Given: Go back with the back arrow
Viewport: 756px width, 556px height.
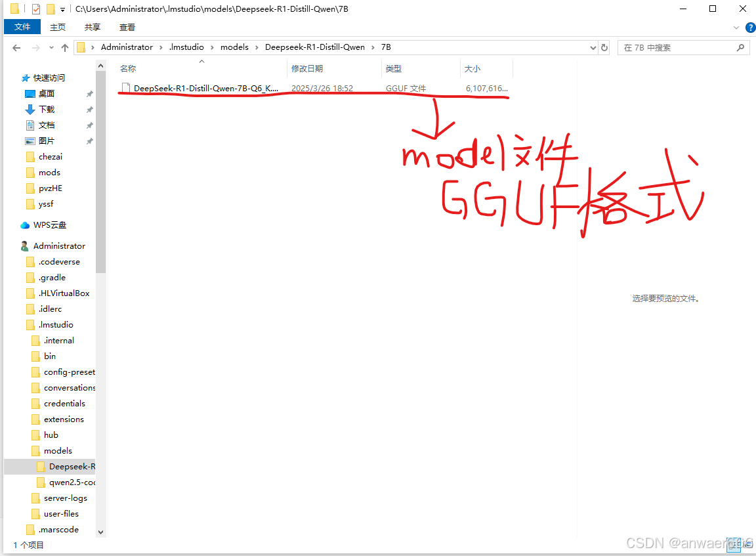Looking at the screenshot, I should (x=16, y=47).
